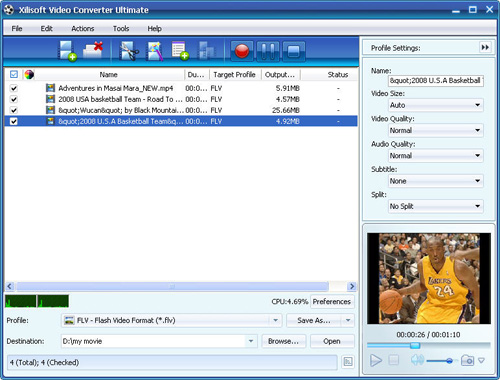Click the Add File toolbar icon
Screen dimensions: 500x380
click(67, 51)
